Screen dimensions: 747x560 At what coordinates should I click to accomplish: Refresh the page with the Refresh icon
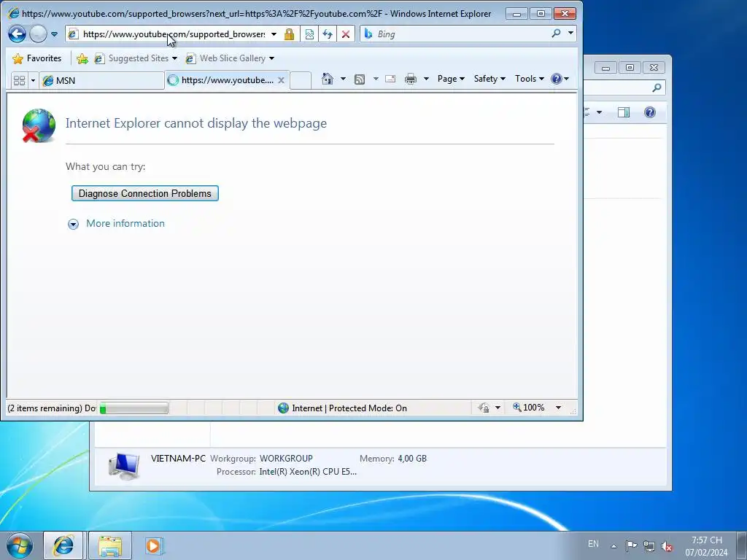pyautogui.click(x=328, y=34)
